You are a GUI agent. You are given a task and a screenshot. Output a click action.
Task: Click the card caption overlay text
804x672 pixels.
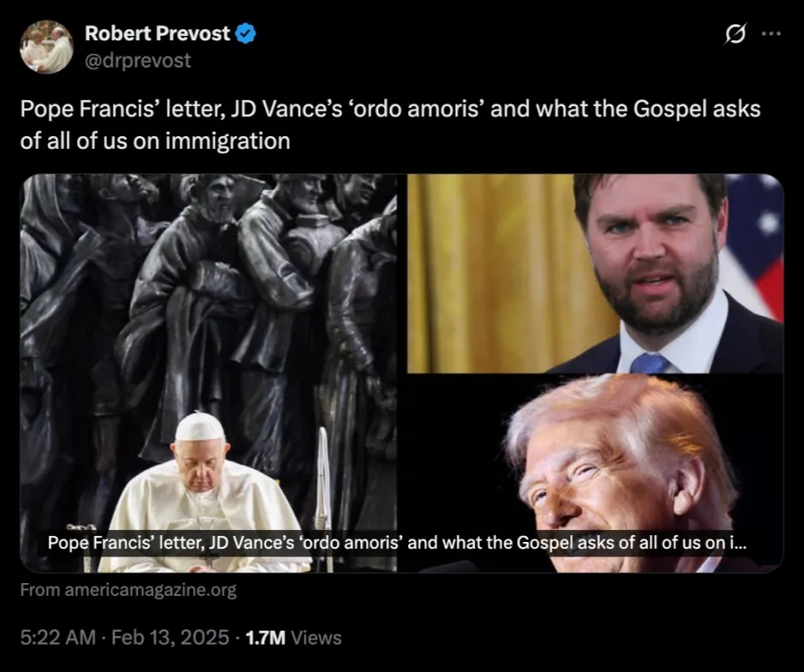click(397, 543)
